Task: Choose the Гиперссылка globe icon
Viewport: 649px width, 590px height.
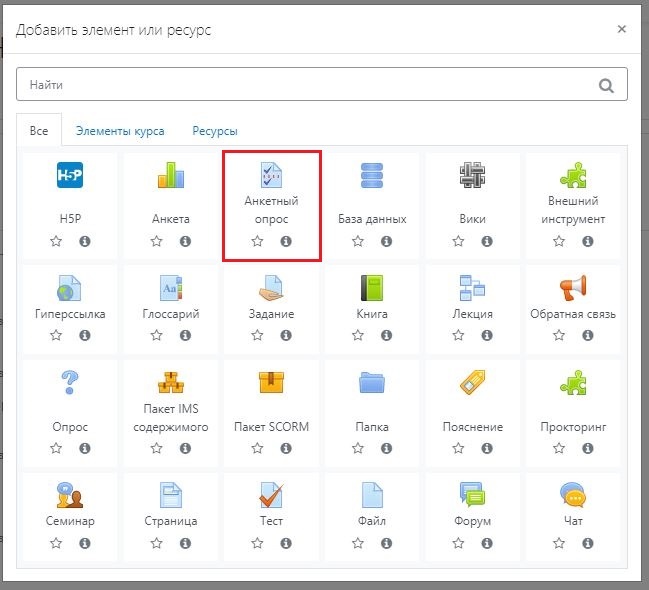Action: 70,288
